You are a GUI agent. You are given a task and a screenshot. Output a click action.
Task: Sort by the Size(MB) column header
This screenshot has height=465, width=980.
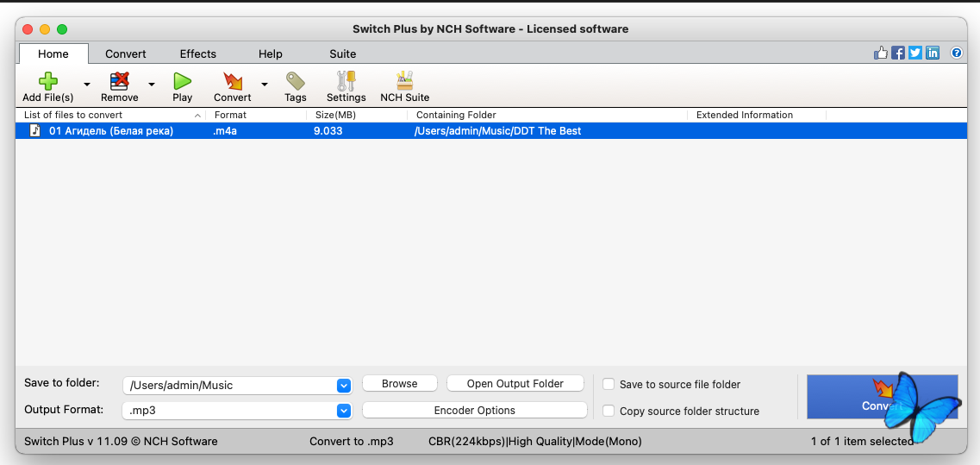click(335, 115)
